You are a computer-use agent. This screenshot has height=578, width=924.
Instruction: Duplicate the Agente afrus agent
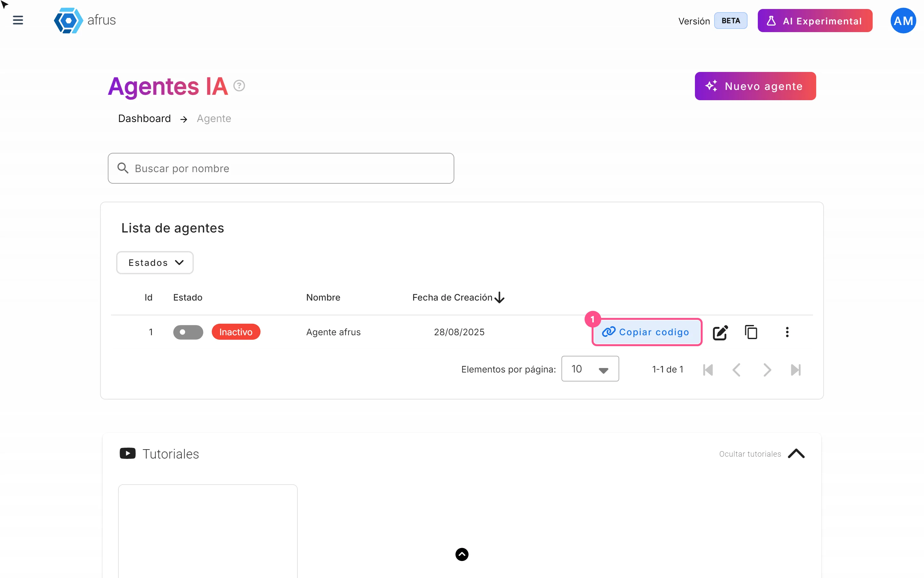(x=751, y=332)
